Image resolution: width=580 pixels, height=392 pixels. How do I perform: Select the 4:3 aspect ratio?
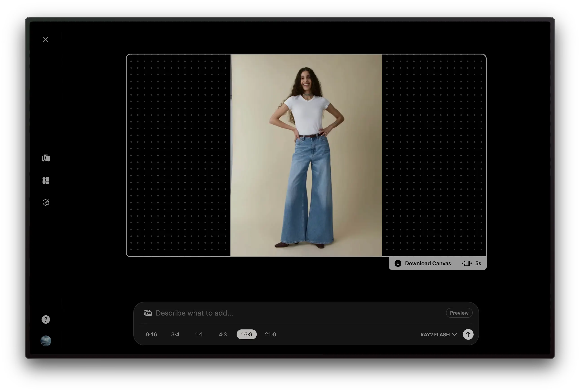[x=223, y=334]
